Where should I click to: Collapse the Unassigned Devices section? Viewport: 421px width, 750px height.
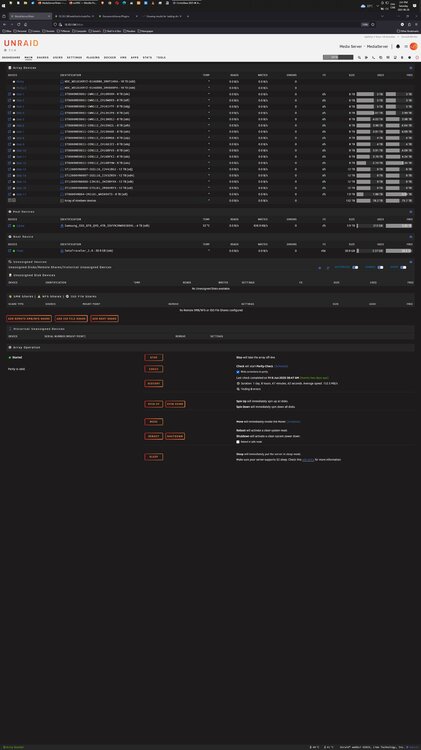tap(410, 262)
